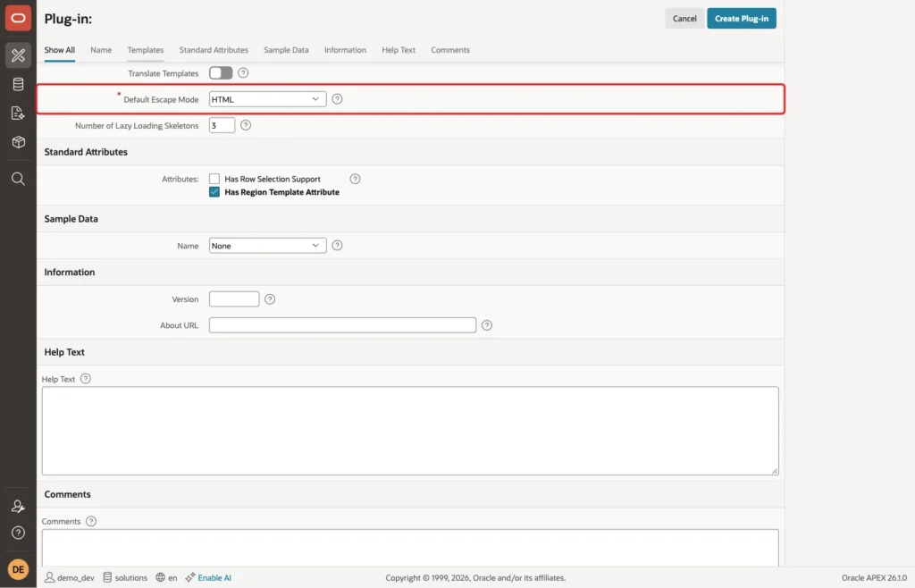Click the Oracle APEX home logo
This screenshot has height=588, width=915.
point(18,18)
